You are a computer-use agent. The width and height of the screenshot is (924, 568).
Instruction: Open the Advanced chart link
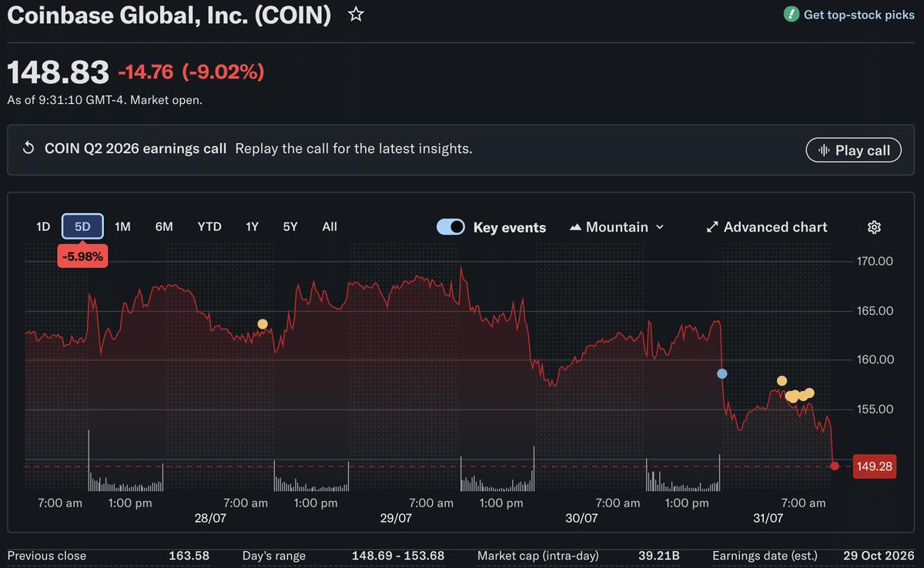point(767,227)
